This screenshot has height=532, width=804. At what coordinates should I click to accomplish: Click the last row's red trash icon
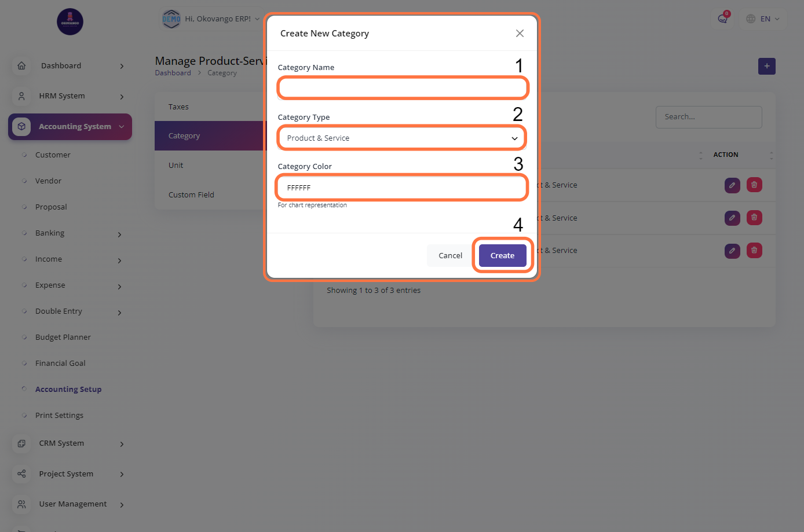tap(754, 251)
